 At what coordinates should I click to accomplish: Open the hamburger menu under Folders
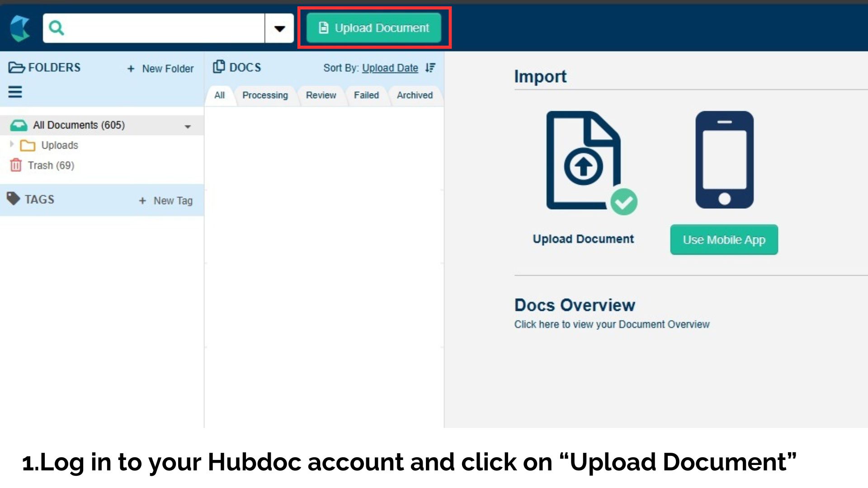point(15,92)
